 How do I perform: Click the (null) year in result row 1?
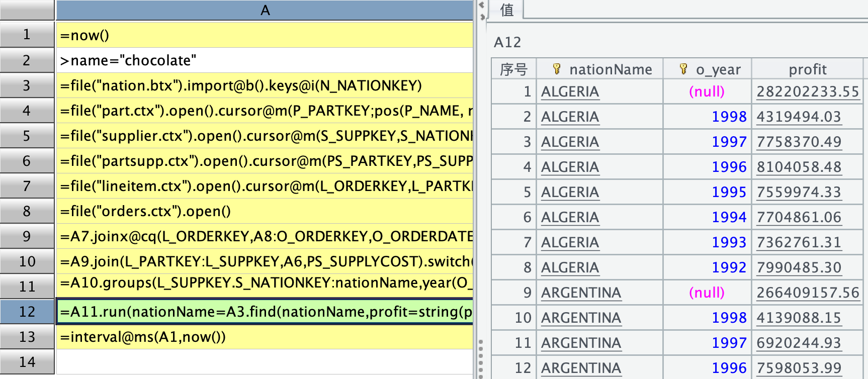coord(707,91)
